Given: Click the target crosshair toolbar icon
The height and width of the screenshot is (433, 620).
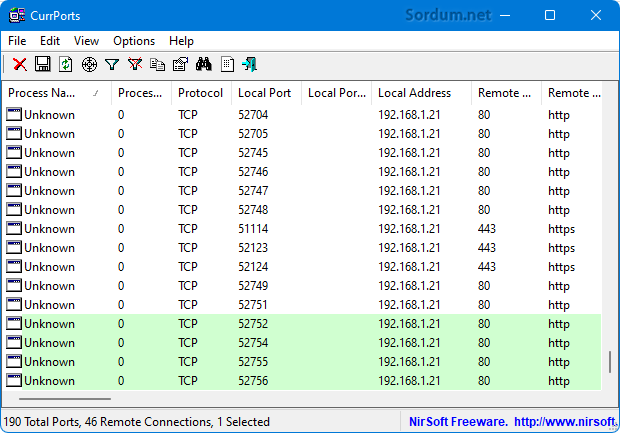Looking at the screenshot, I should coord(89,64).
